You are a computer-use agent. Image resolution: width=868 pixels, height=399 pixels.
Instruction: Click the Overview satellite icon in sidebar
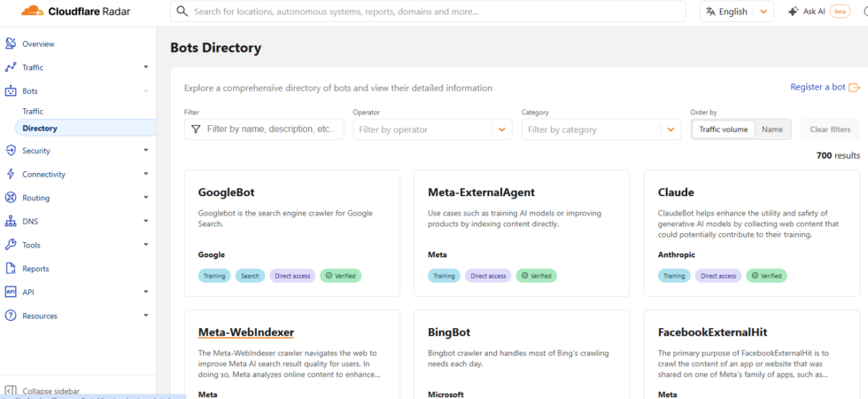pyautogui.click(x=11, y=43)
